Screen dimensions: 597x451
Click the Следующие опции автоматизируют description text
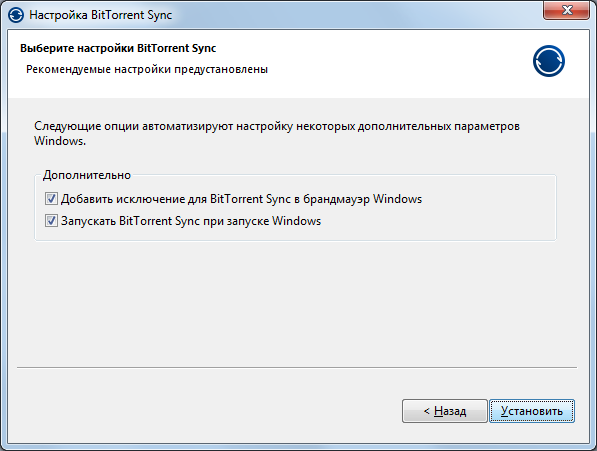pyautogui.click(x=277, y=133)
